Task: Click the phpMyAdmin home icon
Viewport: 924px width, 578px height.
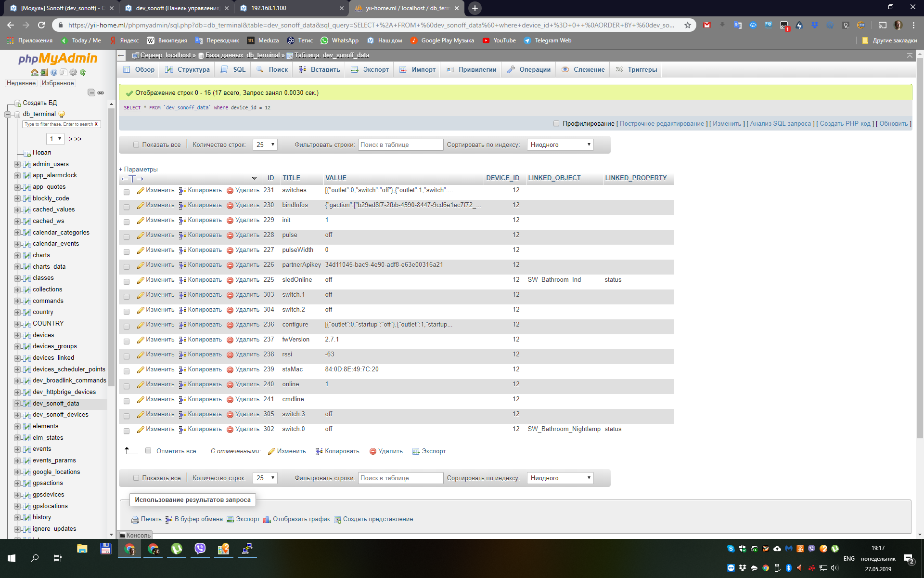Action: [34, 72]
